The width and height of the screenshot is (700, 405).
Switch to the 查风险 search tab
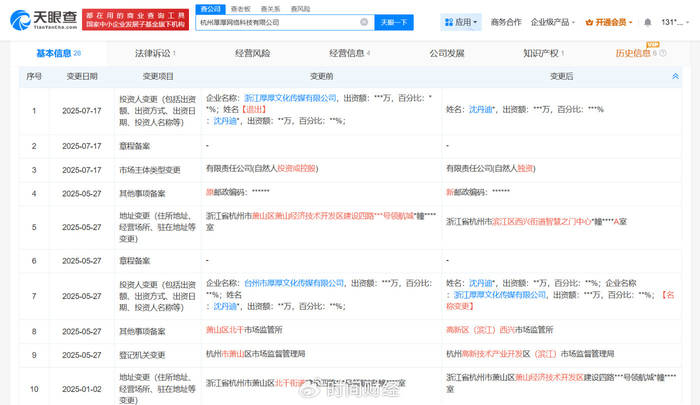point(300,9)
